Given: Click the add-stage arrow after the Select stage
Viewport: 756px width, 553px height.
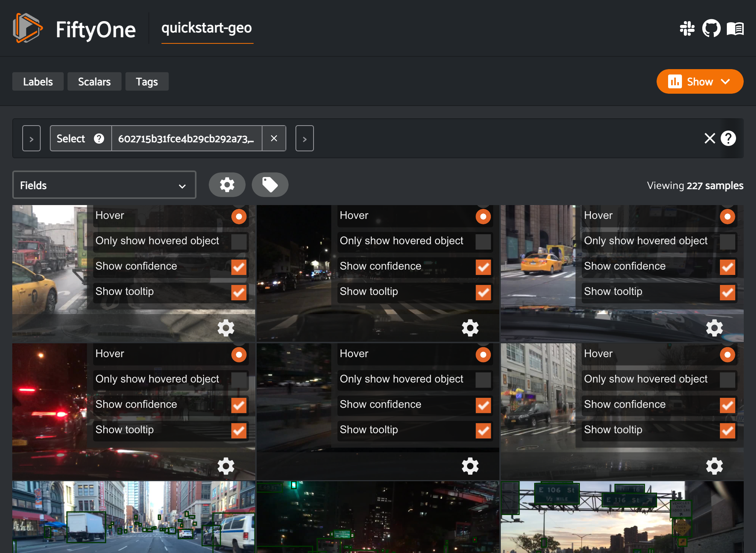Looking at the screenshot, I should click(x=304, y=139).
